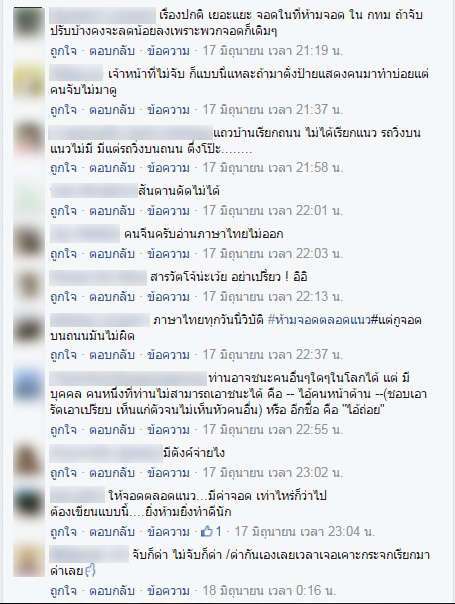
Task: Open the avatar of the 23:02 commenter
Action: [29, 461]
